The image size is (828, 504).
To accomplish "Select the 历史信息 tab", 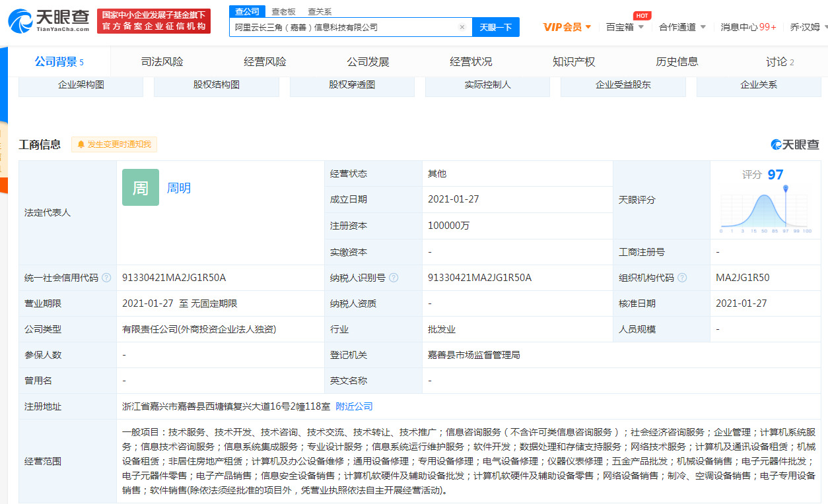I will (x=677, y=62).
